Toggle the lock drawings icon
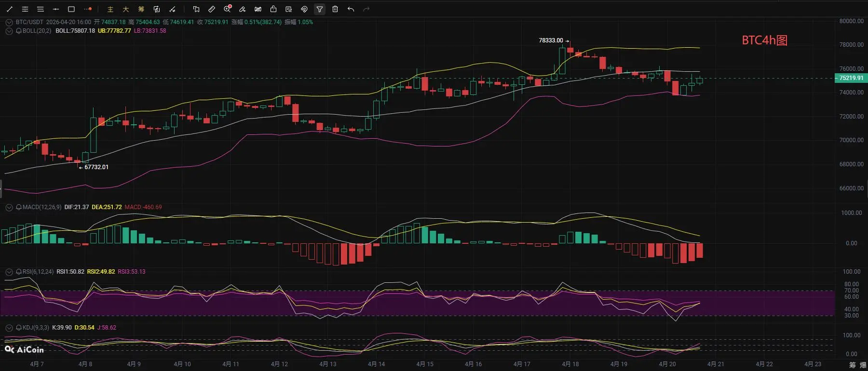Image resolution: width=868 pixels, height=371 pixels. coord(273,9)
